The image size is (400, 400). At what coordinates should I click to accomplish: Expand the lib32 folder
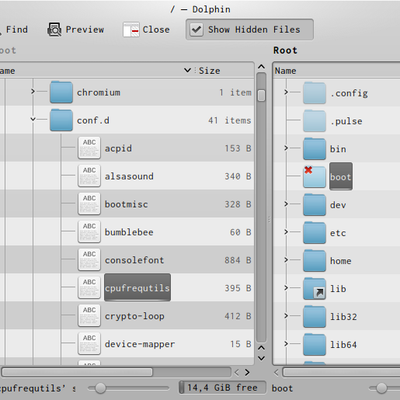(286, 316)
